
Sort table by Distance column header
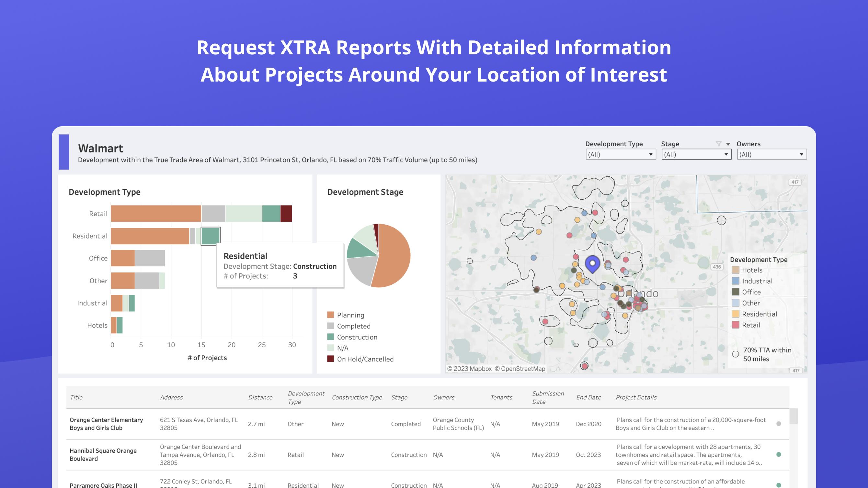pos(260,397)
